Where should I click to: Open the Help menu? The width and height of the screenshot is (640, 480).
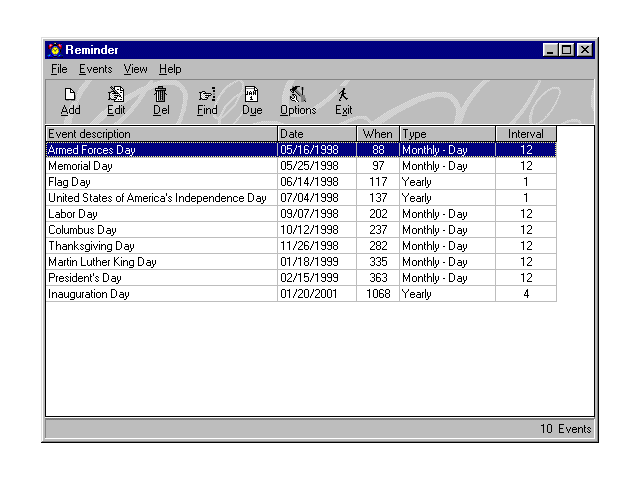170,69
